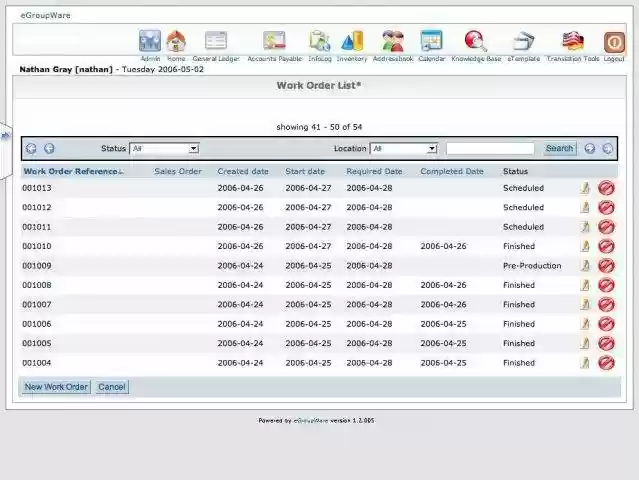Jump to last page of results
639x480 pixels.
coord(608,148)
